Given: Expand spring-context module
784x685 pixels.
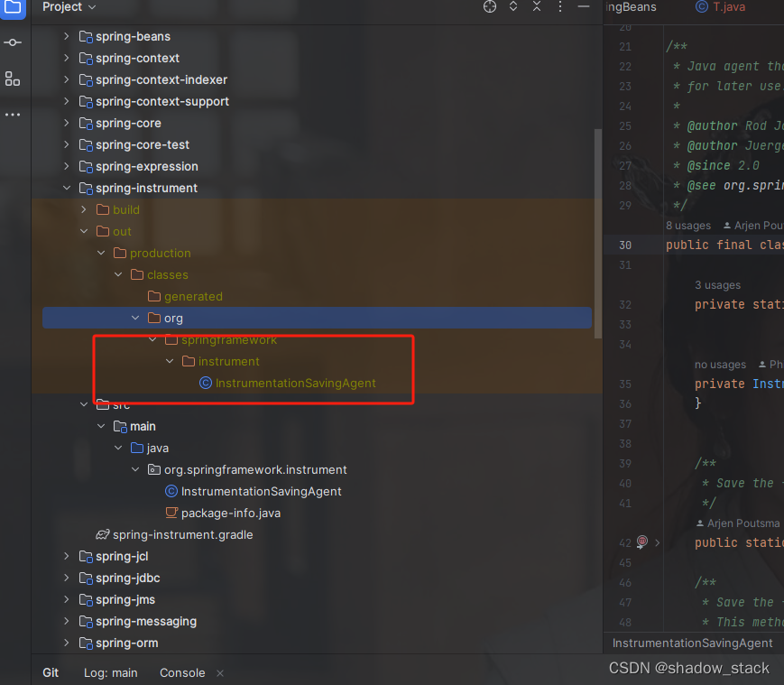Looking at the screenshot, I should point(67,58).
